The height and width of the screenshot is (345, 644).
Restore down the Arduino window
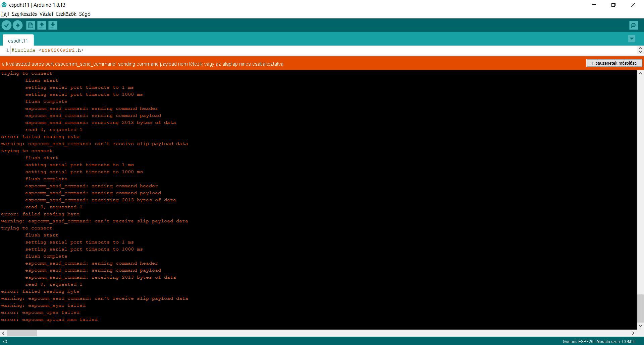tap(613, 5)
